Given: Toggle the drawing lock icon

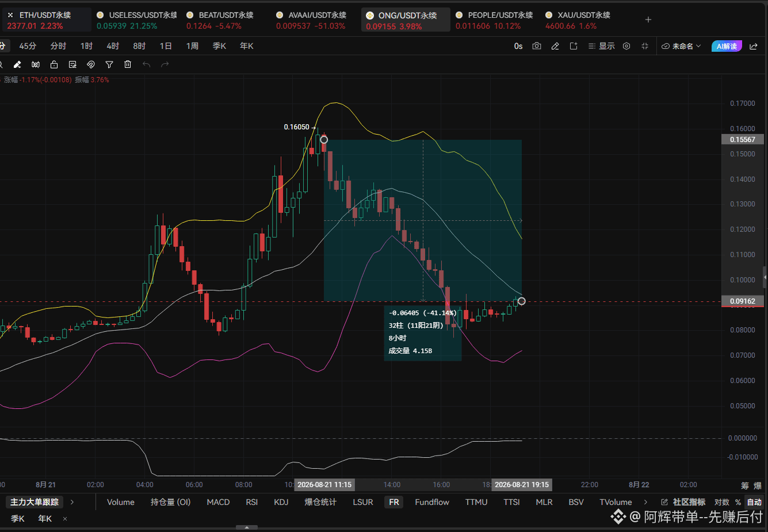Looking at the screenshot, I should [54, 64].
